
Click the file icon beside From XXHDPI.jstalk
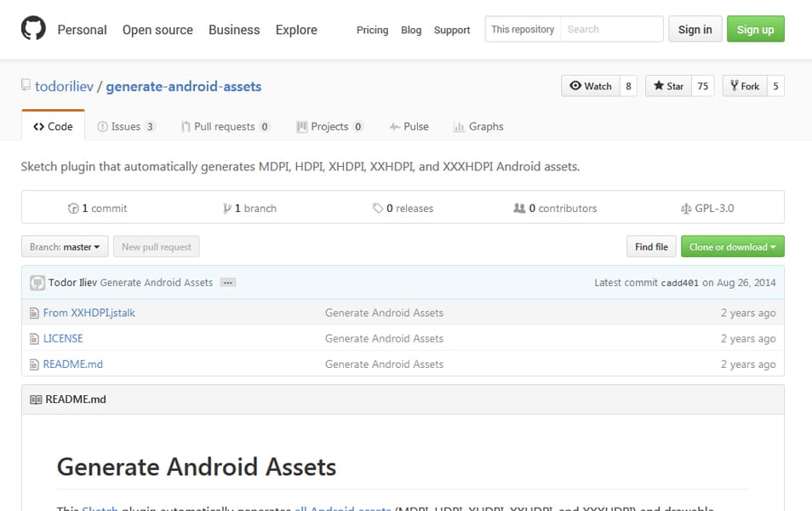34,313
